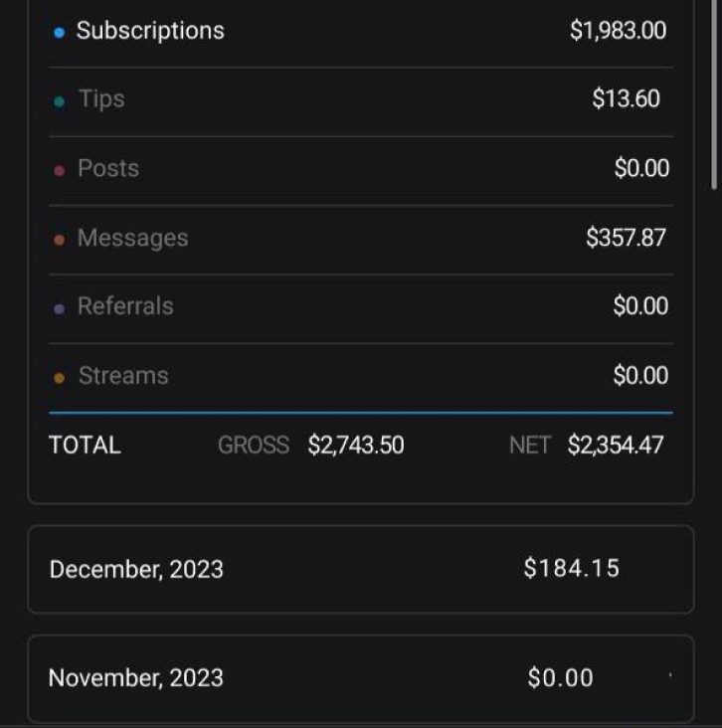The image size is (722, 728).
Task: Click the yellow Streams legend dot
Action: pos(59,378)
